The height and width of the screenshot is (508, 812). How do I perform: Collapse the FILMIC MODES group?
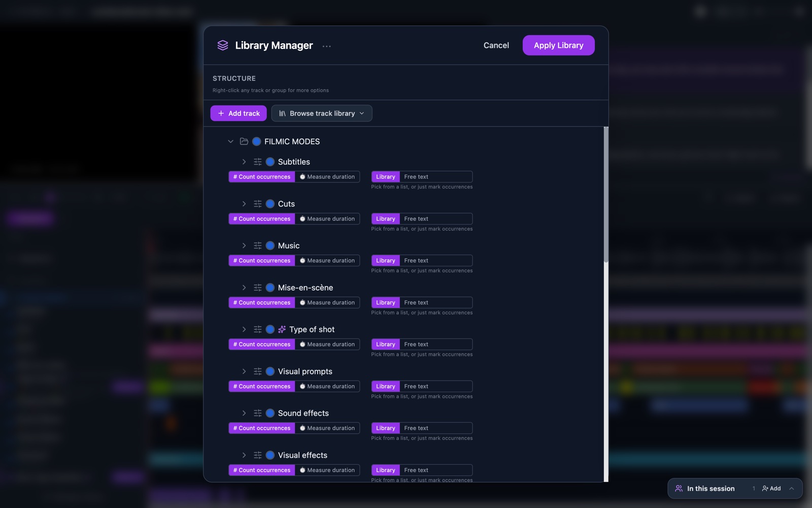230,141
